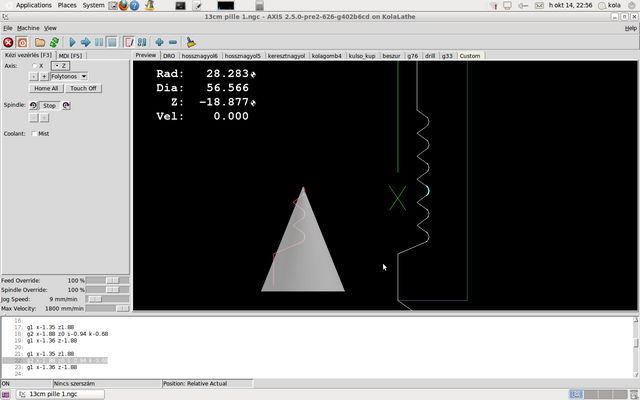Run the program with play icon
Viewport: 640px width, 400px height.
73,43
